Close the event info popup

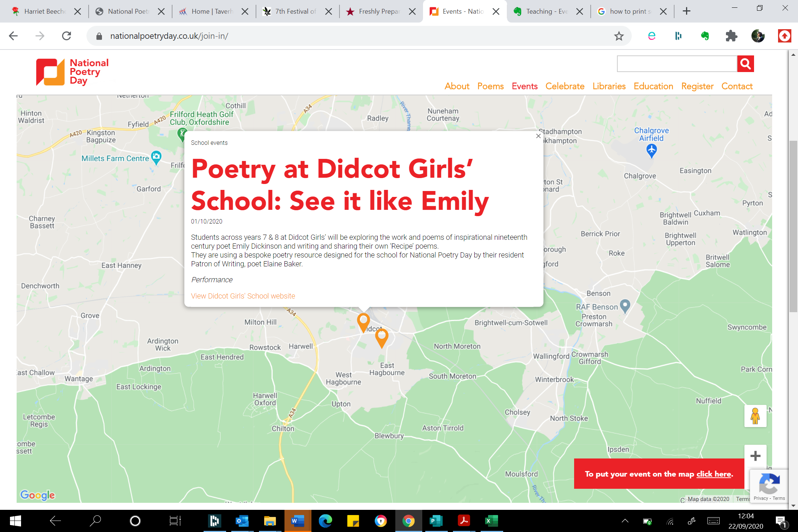tap(538, 136)
